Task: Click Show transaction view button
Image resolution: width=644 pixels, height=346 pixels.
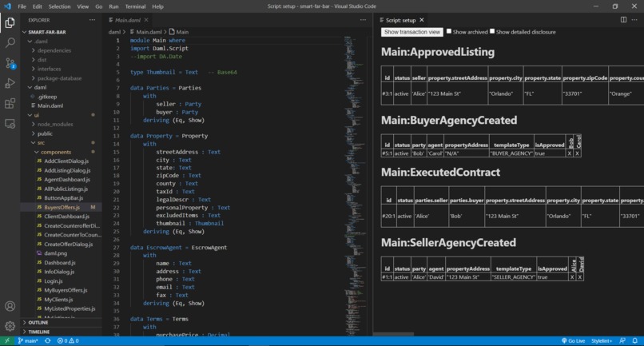Action: pyautogui.click(x=412, y=32)
